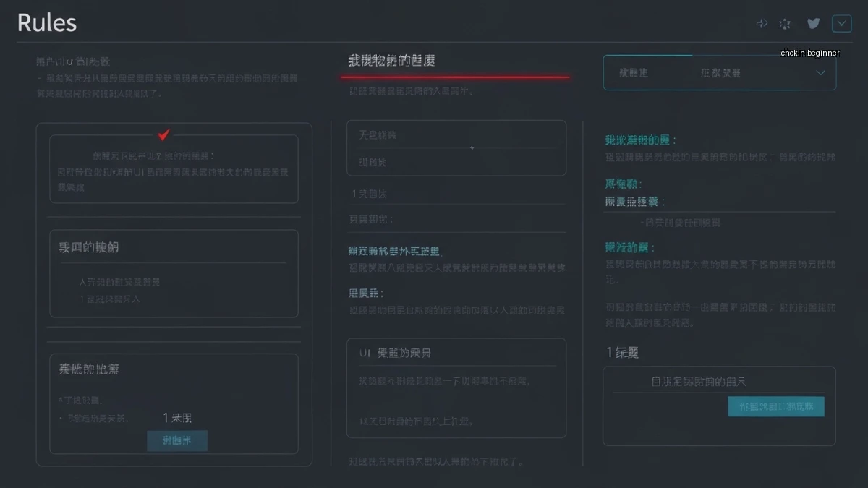Click the Twitter bird icon in the header
868x488 pixels.
[x=813, y=23]
